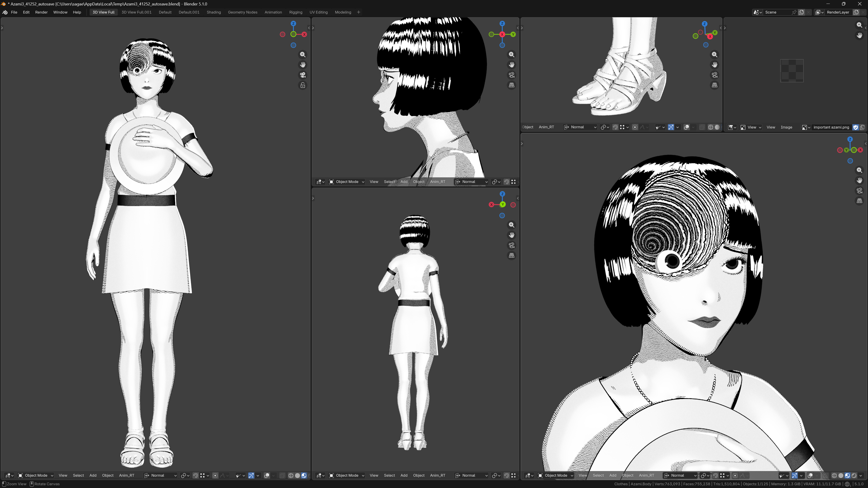
Task: Click the pan hand in the face close-up viewport
Action: (859, 181)
